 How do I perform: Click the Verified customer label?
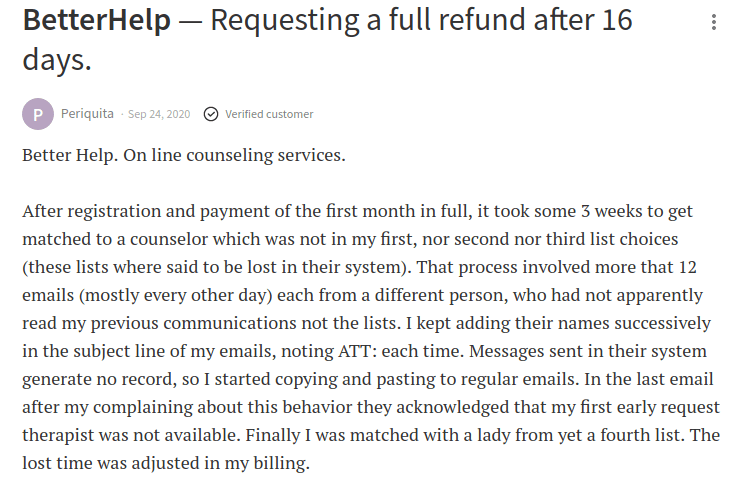click(x=269, y=114)
